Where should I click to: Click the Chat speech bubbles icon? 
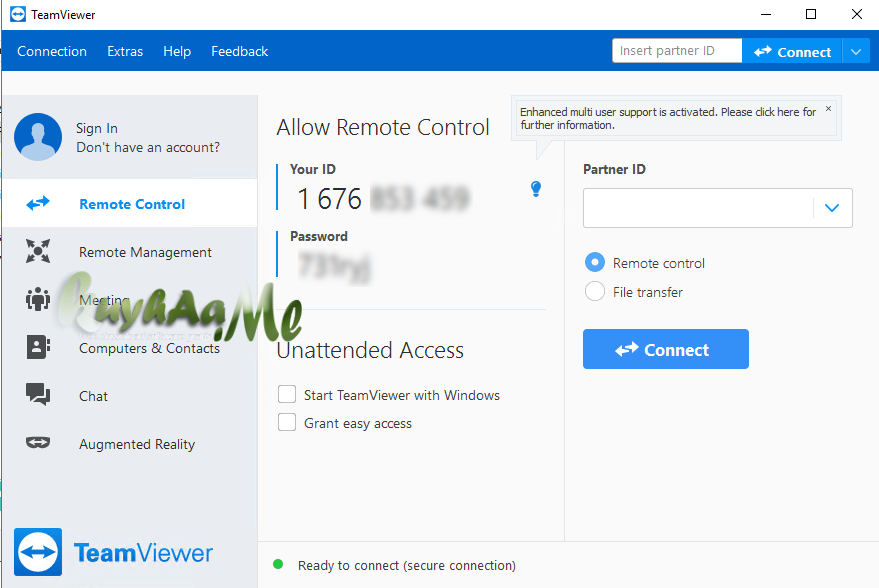point(38,394)
